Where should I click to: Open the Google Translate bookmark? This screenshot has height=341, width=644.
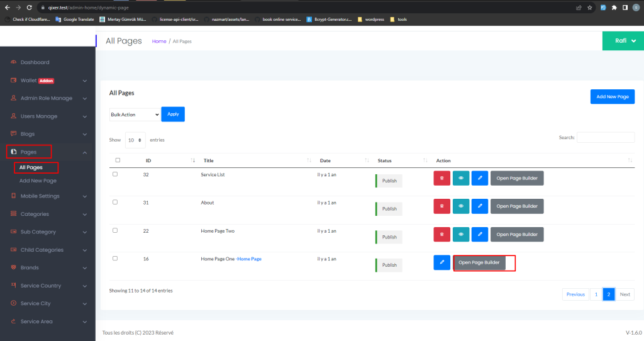[x=75, y=20]
